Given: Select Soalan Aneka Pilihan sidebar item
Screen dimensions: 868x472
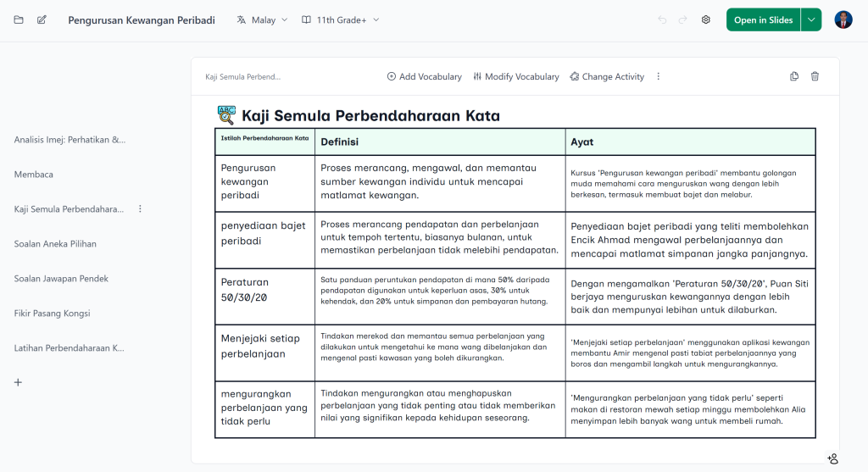Looking at the screenshot, I should pos(55,243).
